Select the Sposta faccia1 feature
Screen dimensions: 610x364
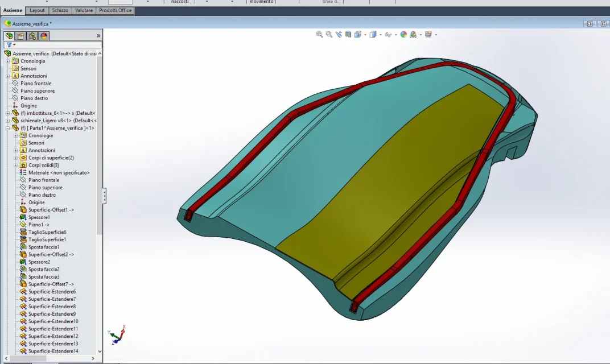pos(44,247)
